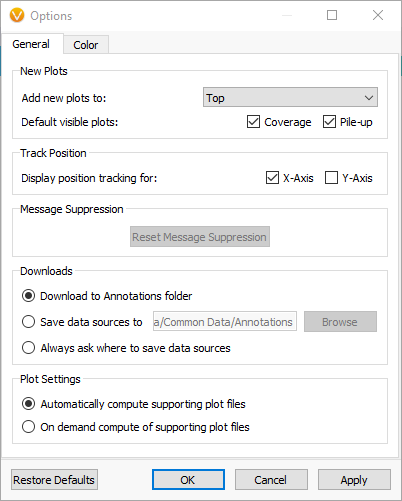402x501 pixels.
Task: Close the Options dialog window
Action: [378, 15]
